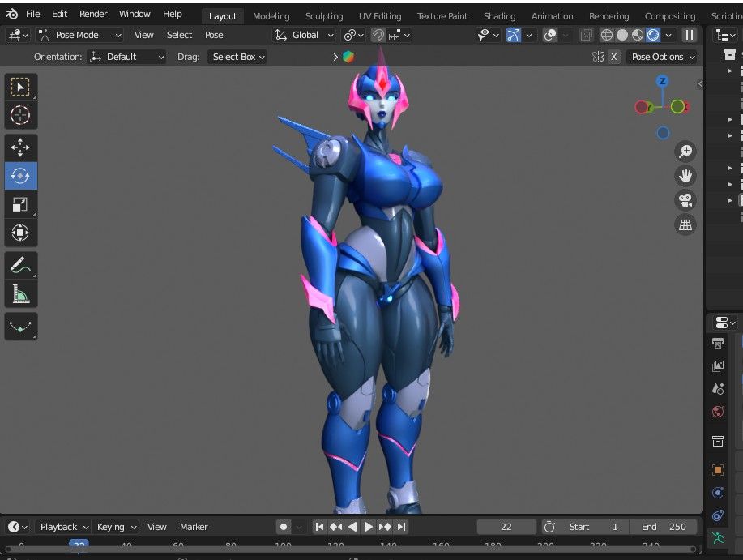
Task: Open the Playback dropdown
Action: 63,527
